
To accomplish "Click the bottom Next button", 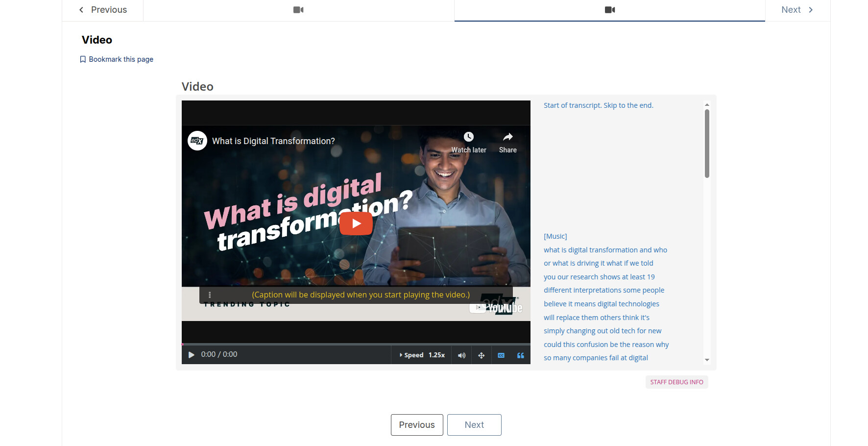I will click(x=474, y=425).
